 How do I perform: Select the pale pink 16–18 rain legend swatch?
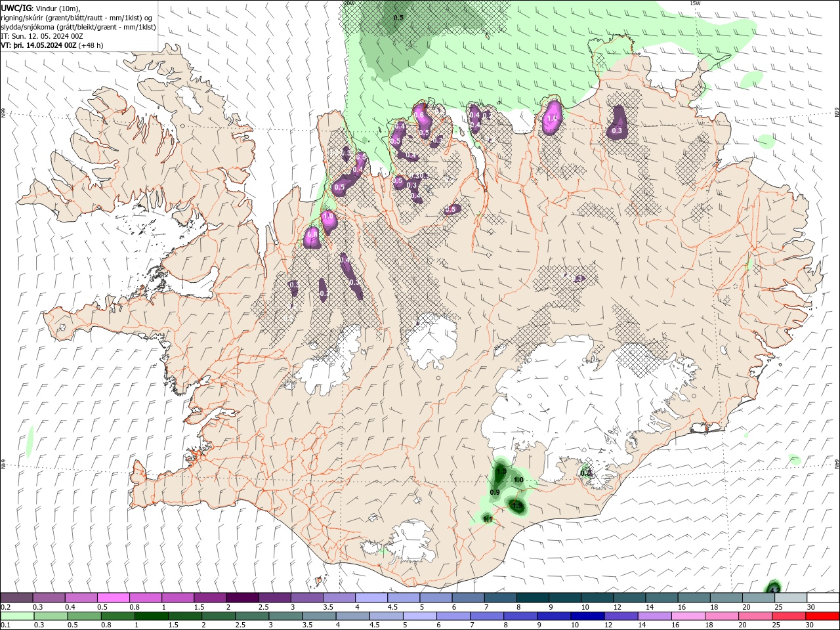coord(689,616)
